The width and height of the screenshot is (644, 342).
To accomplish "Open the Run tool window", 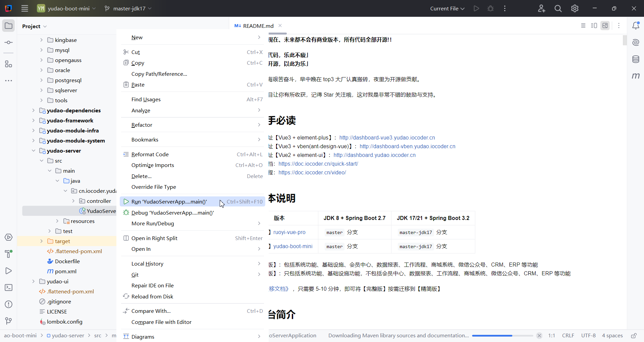I will point(8,271).
